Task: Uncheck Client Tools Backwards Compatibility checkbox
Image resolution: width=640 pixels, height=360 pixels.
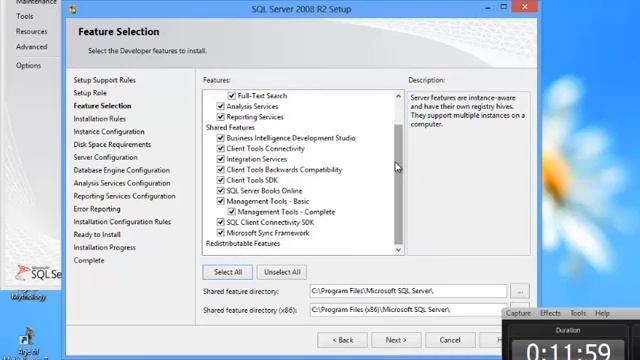Action: click(220, 169)
